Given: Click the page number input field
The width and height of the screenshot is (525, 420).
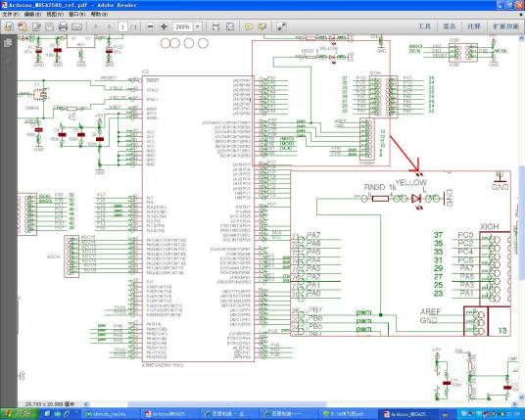Looking at the screenshot, I should coord(122,26).
